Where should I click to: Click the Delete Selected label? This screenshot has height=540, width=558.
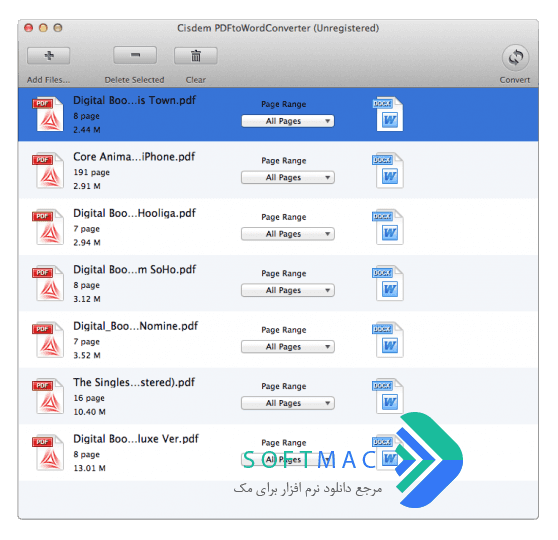pyautogui.click(x=135, y=80)
